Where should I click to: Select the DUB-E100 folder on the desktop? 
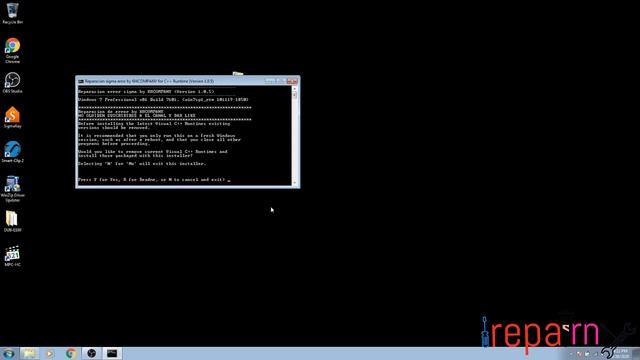12,221
